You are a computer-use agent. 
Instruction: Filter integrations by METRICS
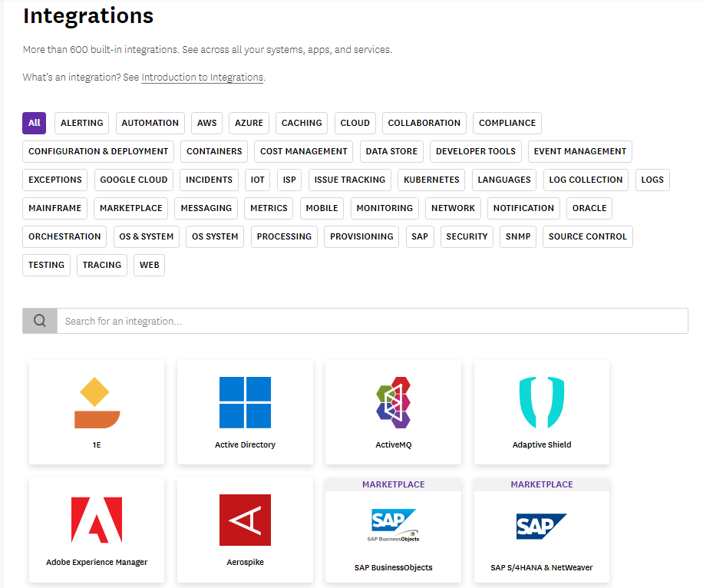tap(269, 208)
